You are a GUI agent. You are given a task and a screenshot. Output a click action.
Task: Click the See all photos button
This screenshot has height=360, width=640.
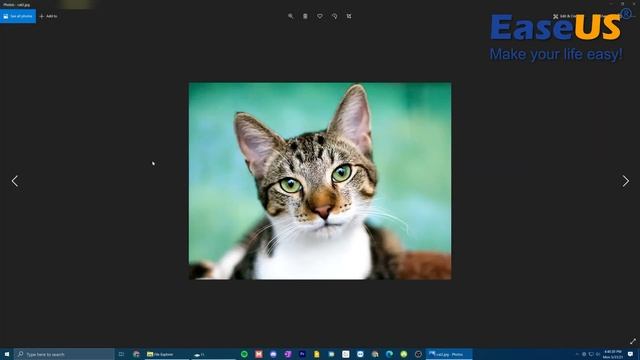point(18,16)
